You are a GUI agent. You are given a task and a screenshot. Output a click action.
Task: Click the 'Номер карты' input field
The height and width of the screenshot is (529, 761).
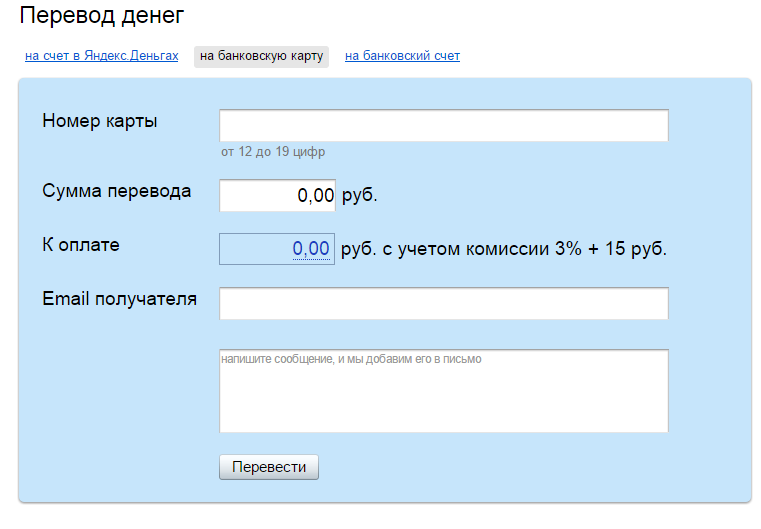coord(443,126)
